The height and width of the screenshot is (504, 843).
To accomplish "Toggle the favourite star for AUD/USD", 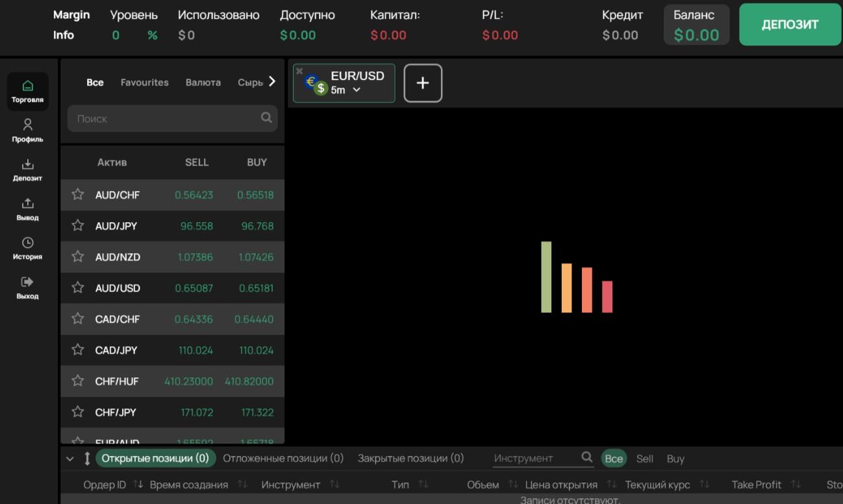I will [x=78, y=287].
